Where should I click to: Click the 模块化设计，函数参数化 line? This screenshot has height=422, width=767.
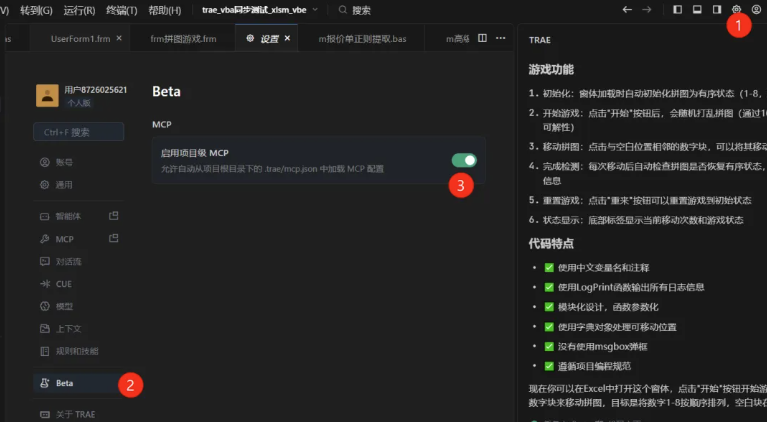point(608,307)
